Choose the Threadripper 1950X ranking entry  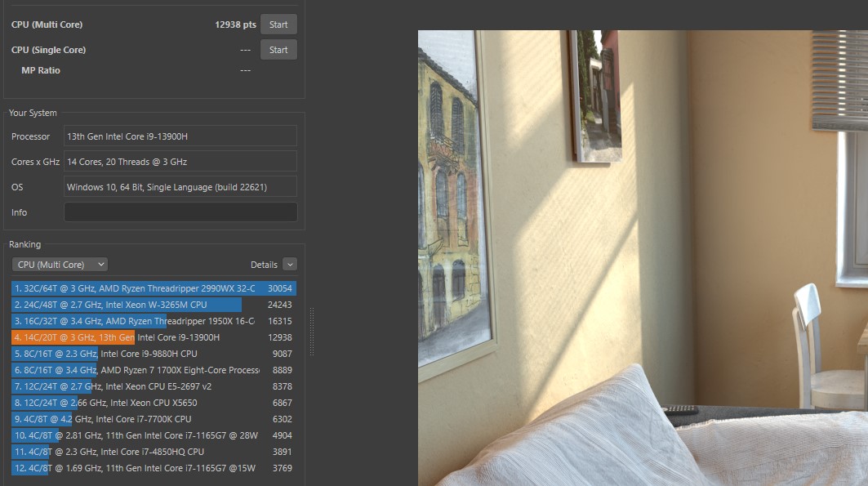coord(154,321)
